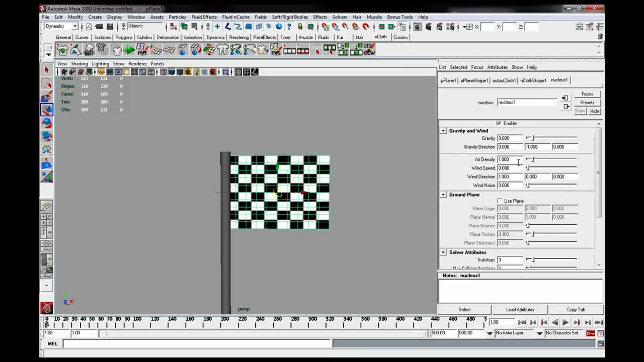Open the Attributes menu in Attribute Editor

pyautogui.click(x=497, y=67)
